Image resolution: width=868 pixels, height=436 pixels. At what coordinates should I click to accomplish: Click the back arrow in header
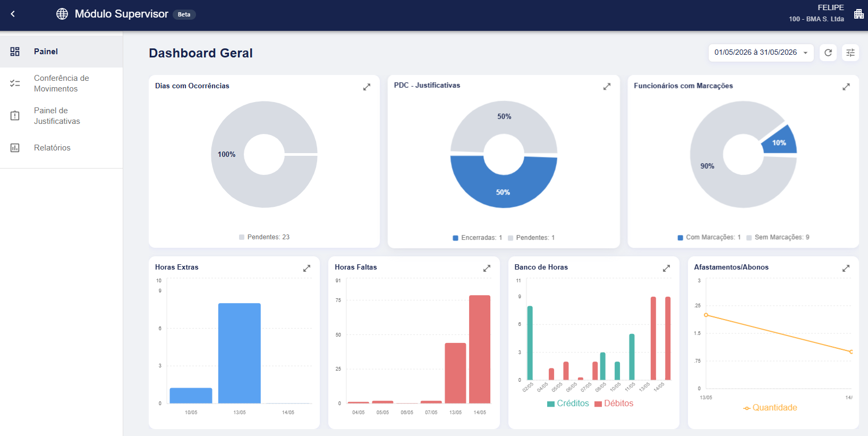coord(13,14)
